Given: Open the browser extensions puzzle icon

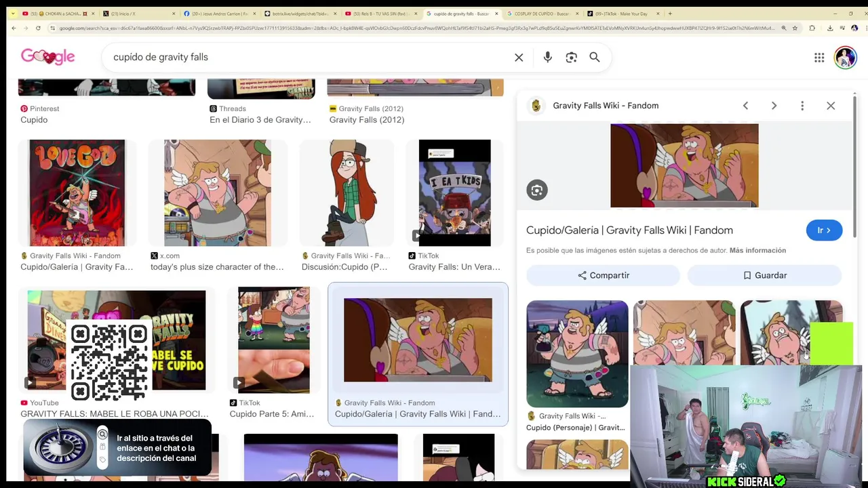Looking at the screenshot, I should tap(812, 28).
